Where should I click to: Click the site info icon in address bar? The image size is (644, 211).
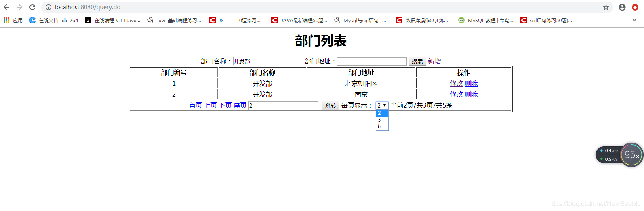[x=48, y=7]
